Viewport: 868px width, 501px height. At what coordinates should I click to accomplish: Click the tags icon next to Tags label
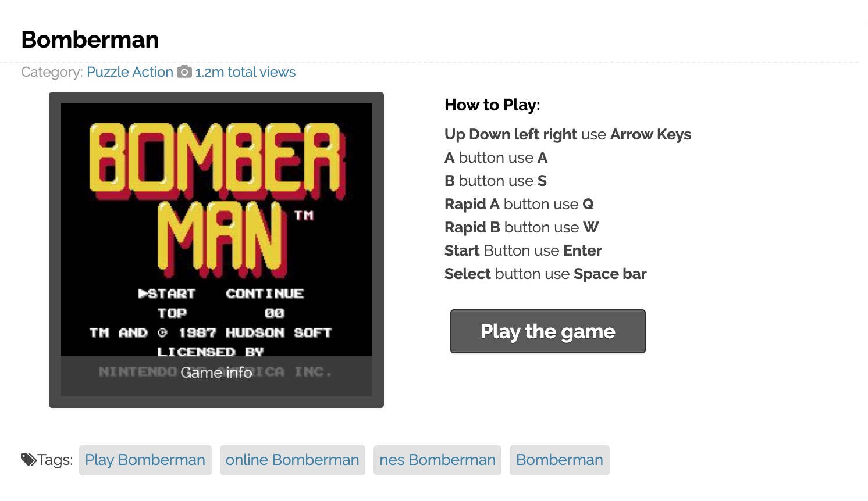click(x=29, y=460)
